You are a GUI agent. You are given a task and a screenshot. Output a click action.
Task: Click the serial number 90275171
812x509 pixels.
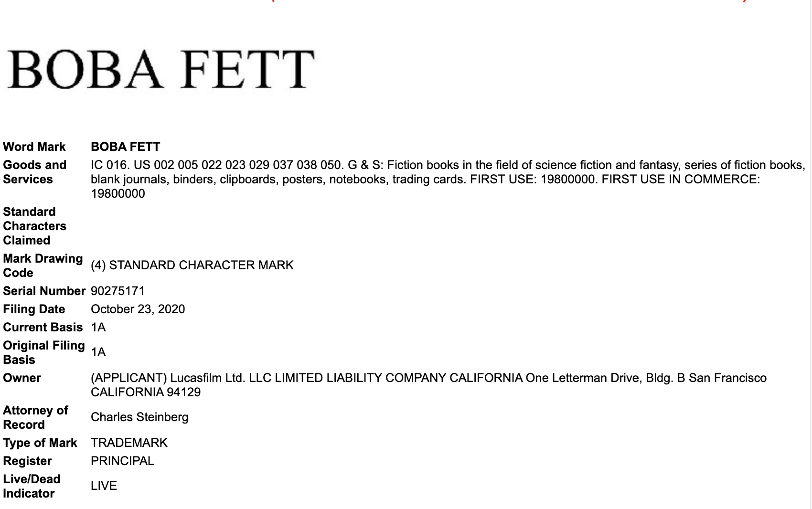(x=118, y=291)
